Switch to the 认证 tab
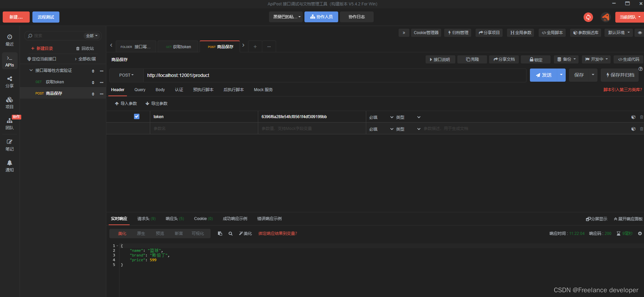The height and width of the screenshot is (297, 644). (179, 90)
